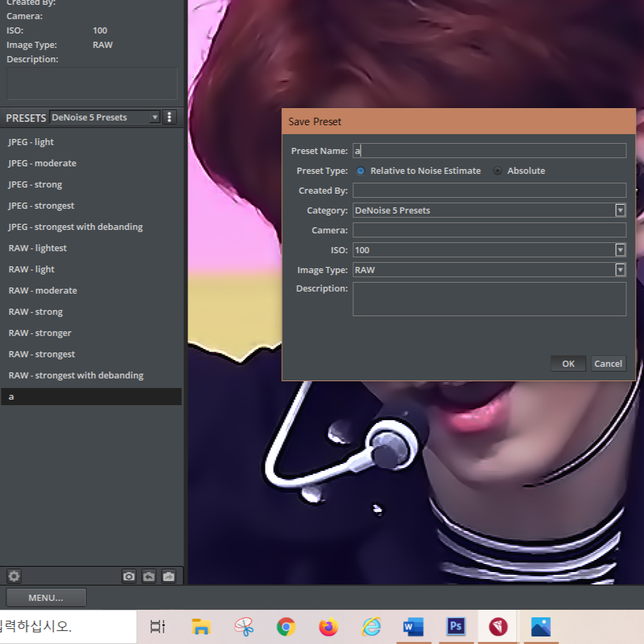Select the RAW - light preset
The width and height of the screenshot is (644, 644).
(91, 270)
